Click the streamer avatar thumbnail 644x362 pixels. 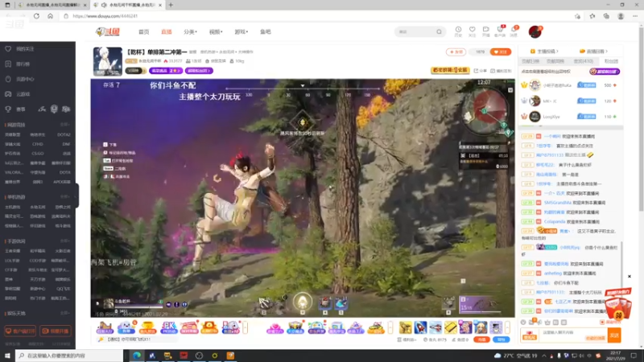click(x=108, y=62)
